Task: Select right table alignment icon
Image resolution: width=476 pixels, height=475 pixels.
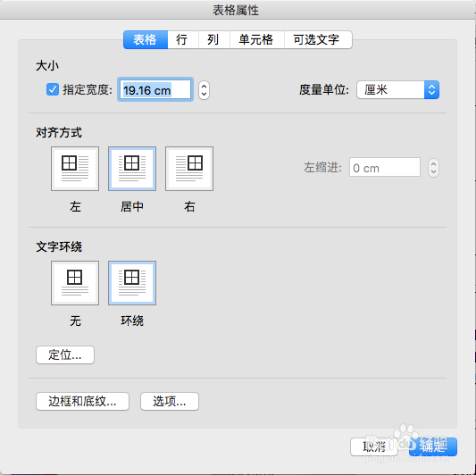Action: (189, 169)
